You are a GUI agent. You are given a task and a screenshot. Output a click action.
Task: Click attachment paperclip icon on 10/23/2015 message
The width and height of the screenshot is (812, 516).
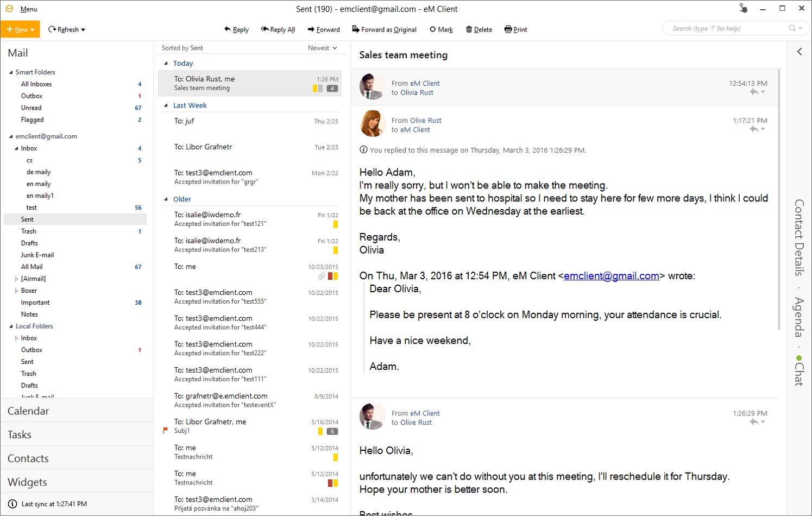(x=322, y=276)
